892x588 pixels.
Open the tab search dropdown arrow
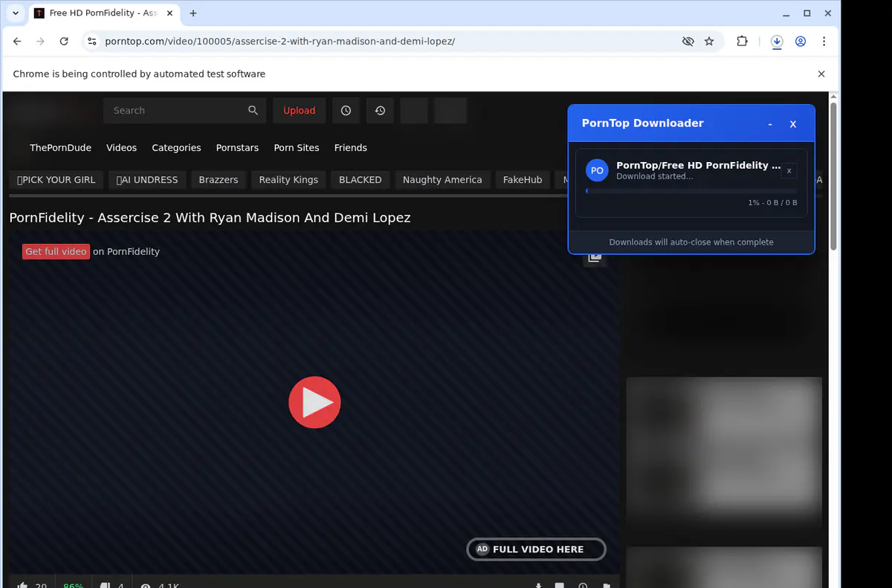coord(16,13)
